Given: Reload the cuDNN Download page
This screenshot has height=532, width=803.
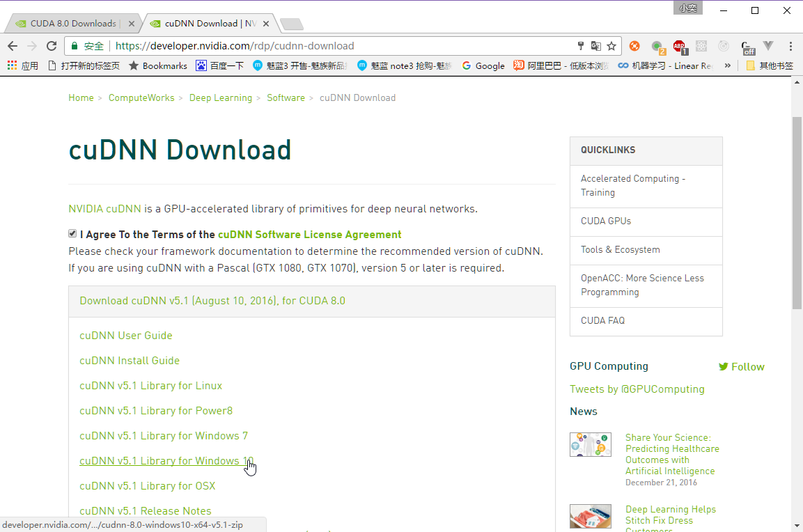Looking at the screenshot, I should 52,46.
